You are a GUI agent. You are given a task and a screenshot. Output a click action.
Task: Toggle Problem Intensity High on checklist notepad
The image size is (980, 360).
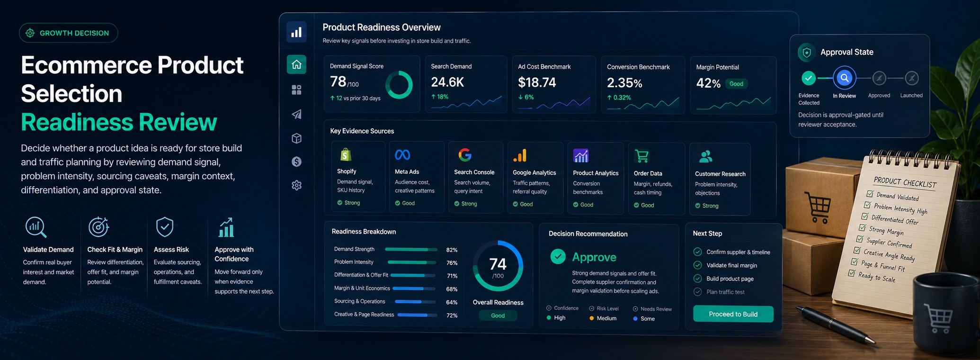point(867,205)
